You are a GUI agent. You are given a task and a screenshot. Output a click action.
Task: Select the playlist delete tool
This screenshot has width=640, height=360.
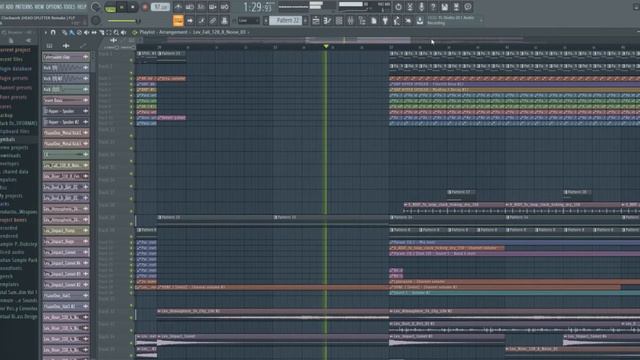coord(79,32)
